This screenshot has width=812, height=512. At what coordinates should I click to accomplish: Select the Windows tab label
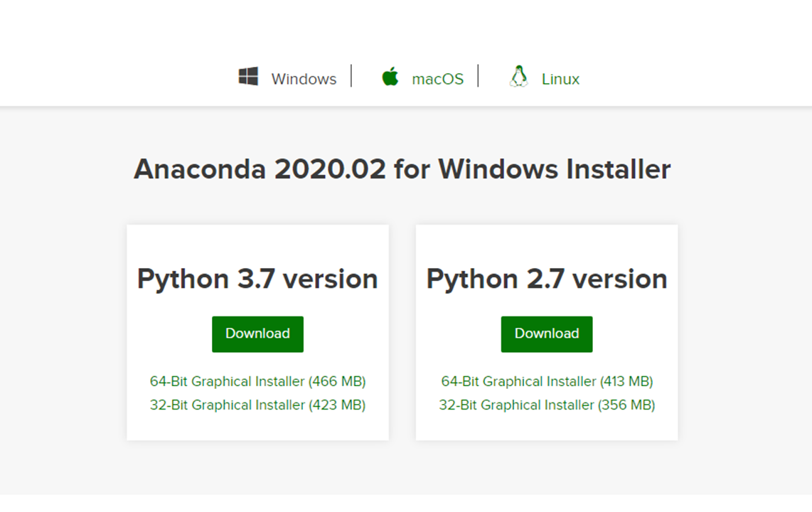point(304,79)
